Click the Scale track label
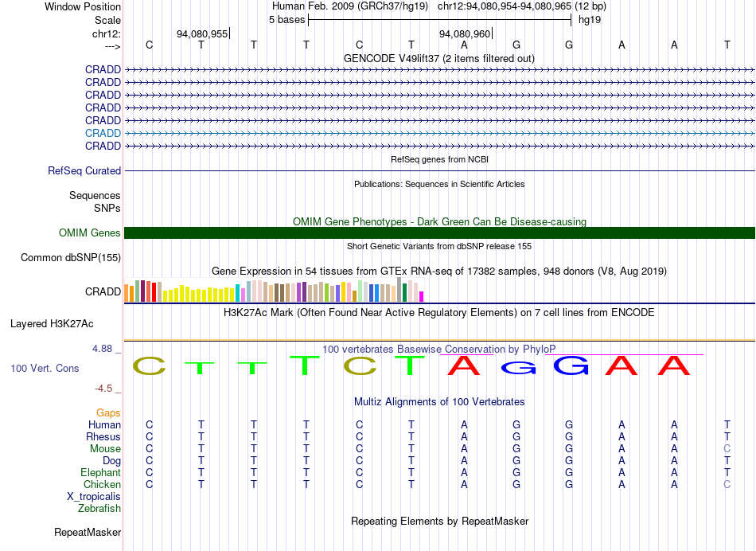 [x=107, y=20]
